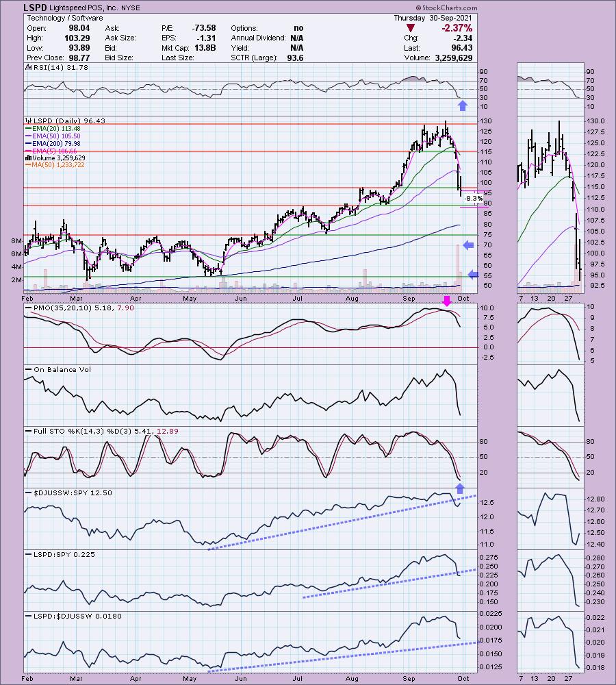The image size is (616, 685).
Task: Click the Volume value 3,259,629 in header
Action: coord(454,58)
